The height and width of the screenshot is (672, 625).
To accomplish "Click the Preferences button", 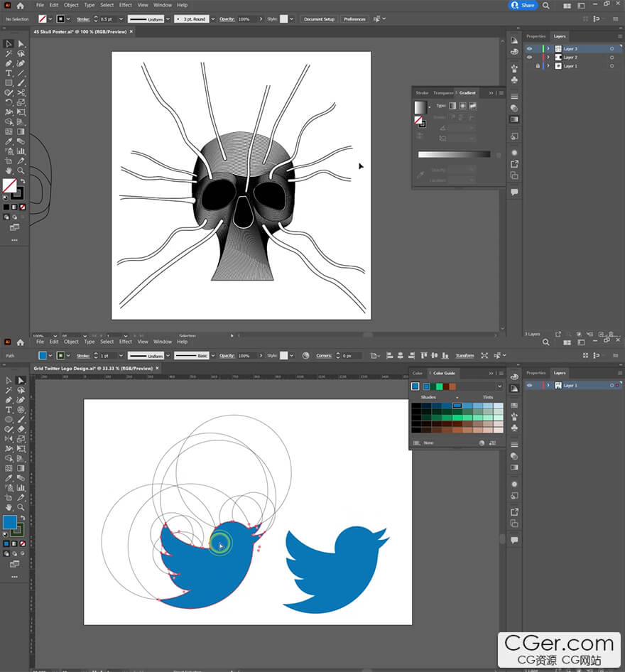I will coord(354,19).
